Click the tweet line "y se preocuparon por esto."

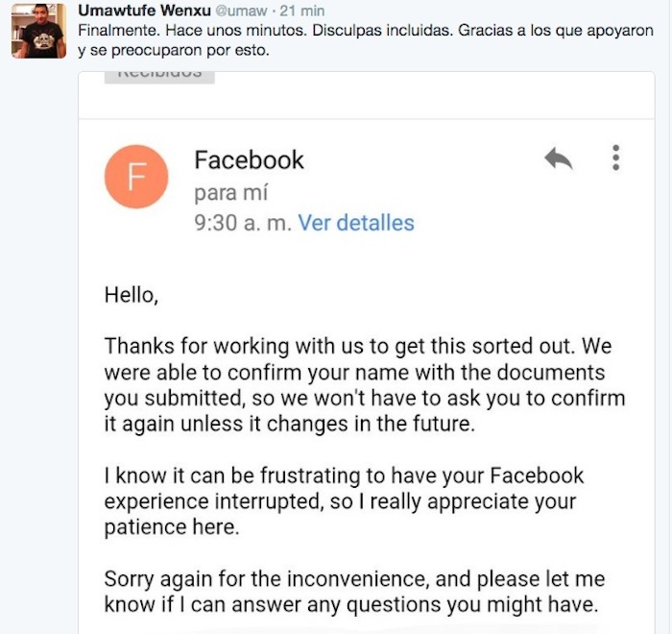173,50
